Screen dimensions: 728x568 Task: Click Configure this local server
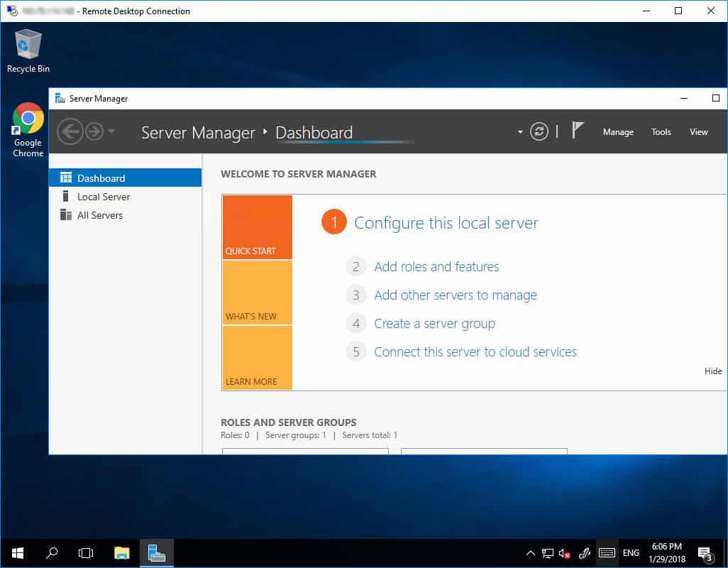point(446,223)
